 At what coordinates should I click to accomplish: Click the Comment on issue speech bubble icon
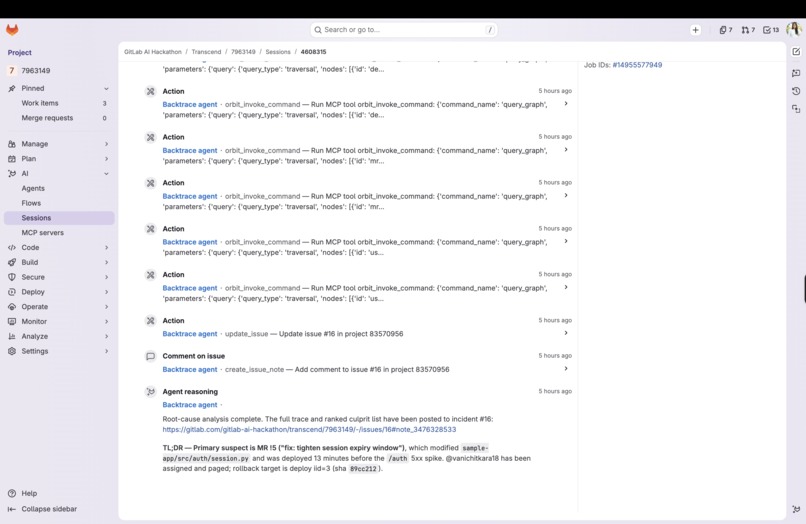(x=150, y=356)
